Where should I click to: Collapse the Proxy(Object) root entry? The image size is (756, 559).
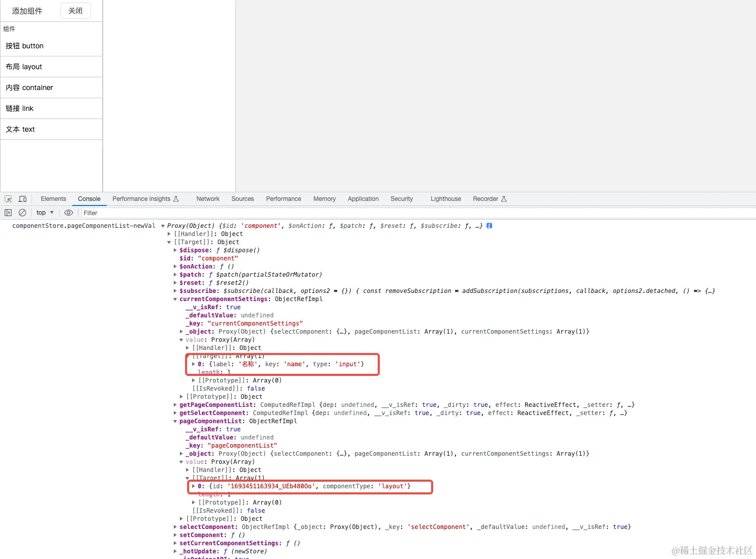163,226
